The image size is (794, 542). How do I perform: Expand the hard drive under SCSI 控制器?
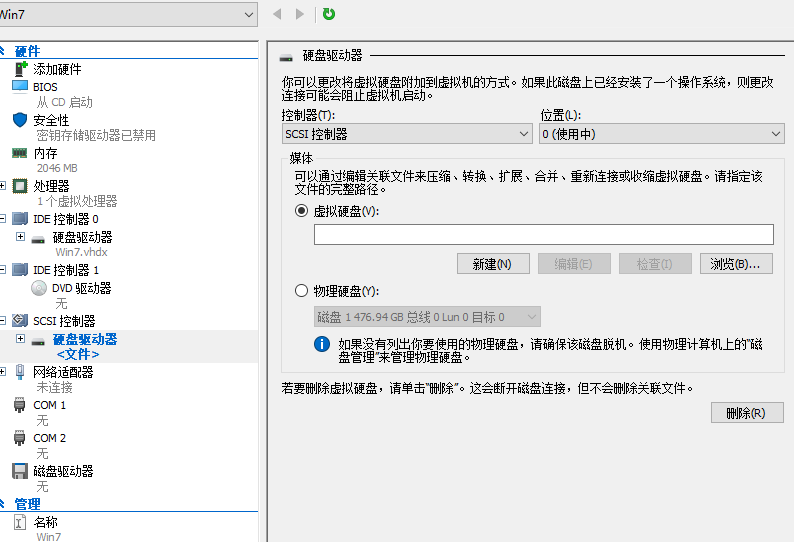pos(20,338)
